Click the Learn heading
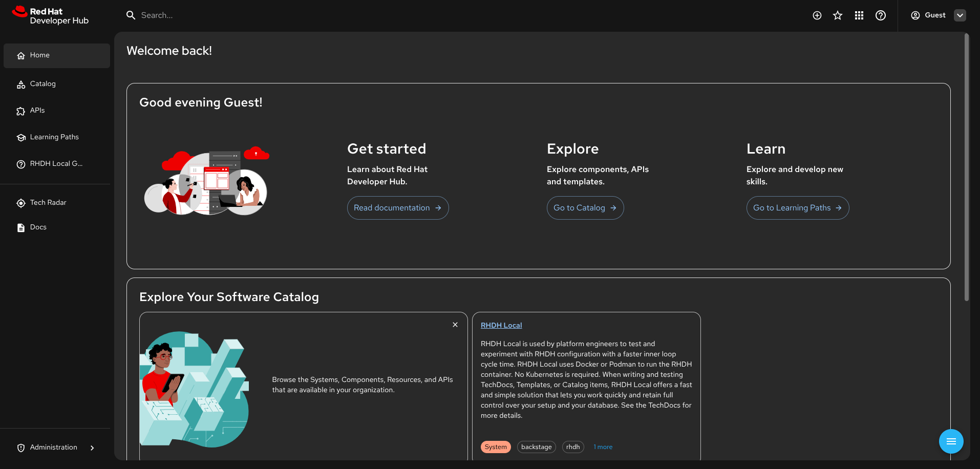Viewport: 980px width, 469px height. [766, 149]
